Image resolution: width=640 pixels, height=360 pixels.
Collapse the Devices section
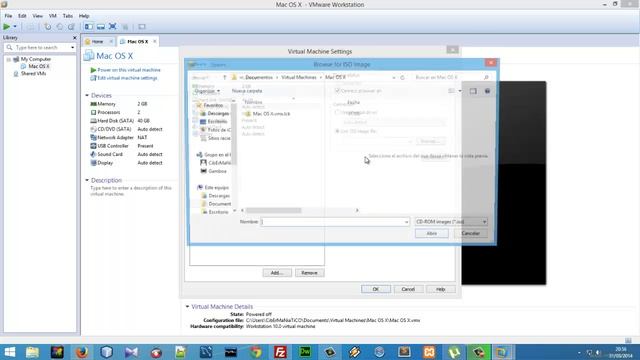pyautogui.click(x=87, y=96)
